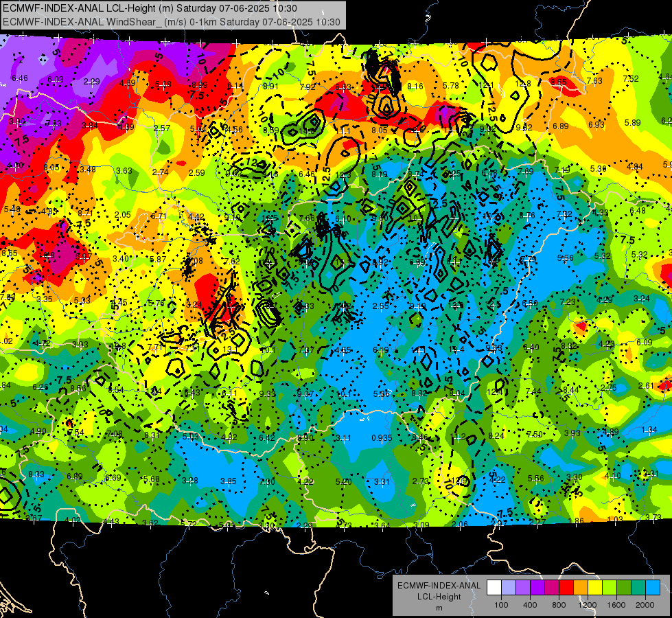
Task: Click the legend label 100
Action: [501, 605]
